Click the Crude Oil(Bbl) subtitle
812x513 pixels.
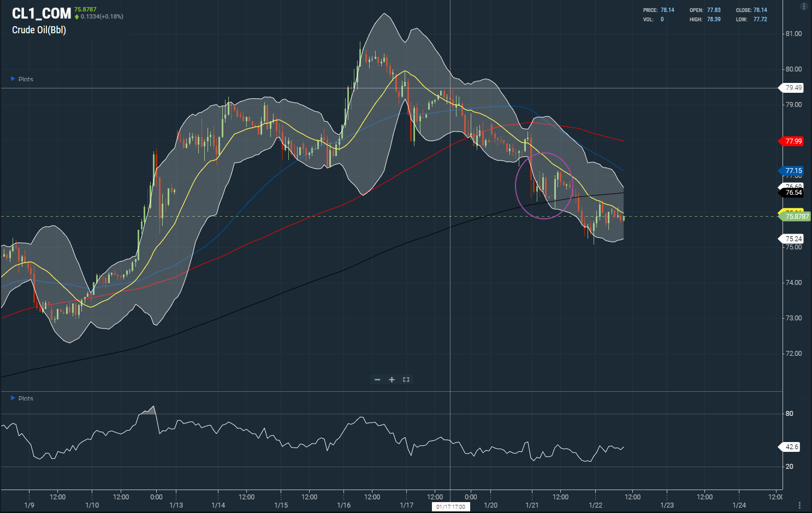[39, 30]
